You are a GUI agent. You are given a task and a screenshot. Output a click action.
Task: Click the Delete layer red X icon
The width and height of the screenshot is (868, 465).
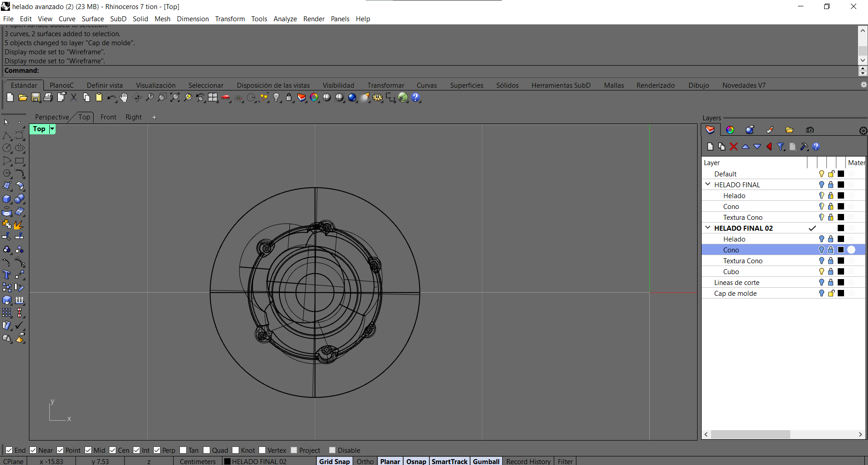[x=734, y=147]
